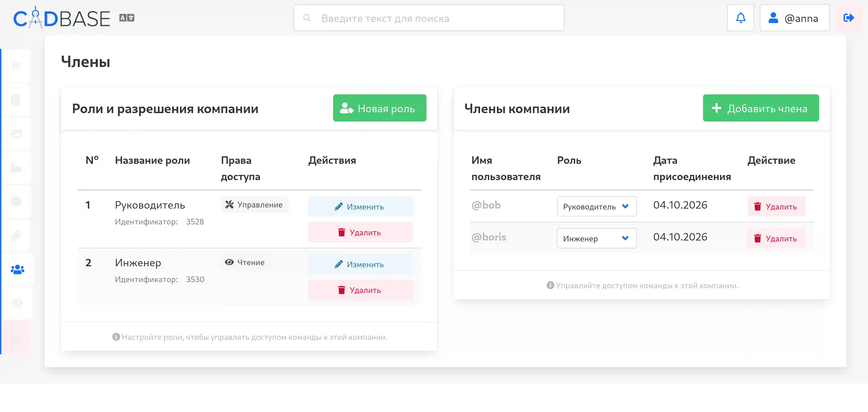Open the building icon in sidebar
Viewport: 868px width, 412px height.
[x=16, y=100]
